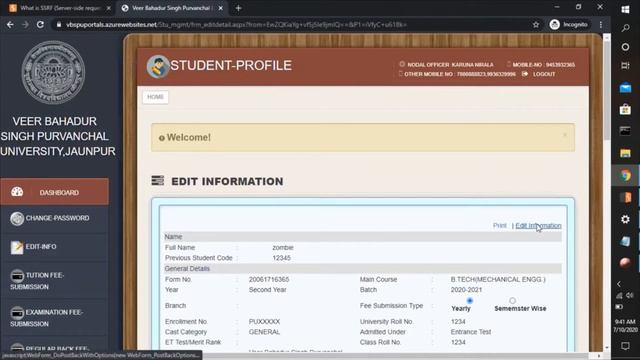The height and width of the screenshot is (360, 640).
Task: Open the notification center icon
Action: pos(625,346)
